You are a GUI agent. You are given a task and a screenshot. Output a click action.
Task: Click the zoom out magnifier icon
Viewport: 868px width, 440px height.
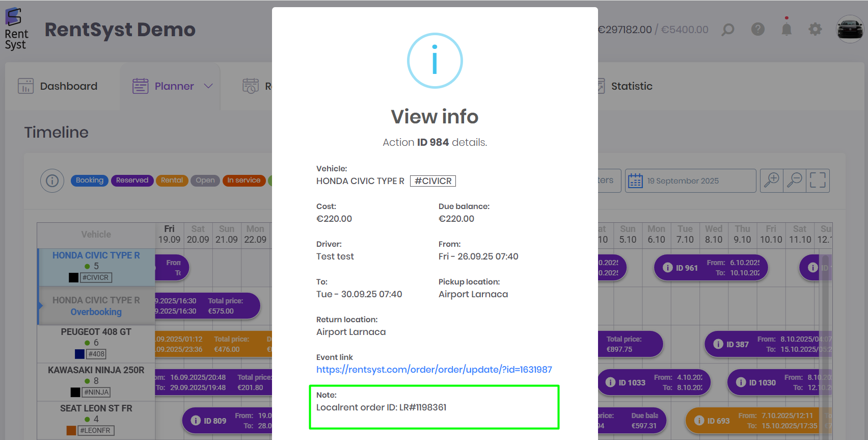[795, 180]
